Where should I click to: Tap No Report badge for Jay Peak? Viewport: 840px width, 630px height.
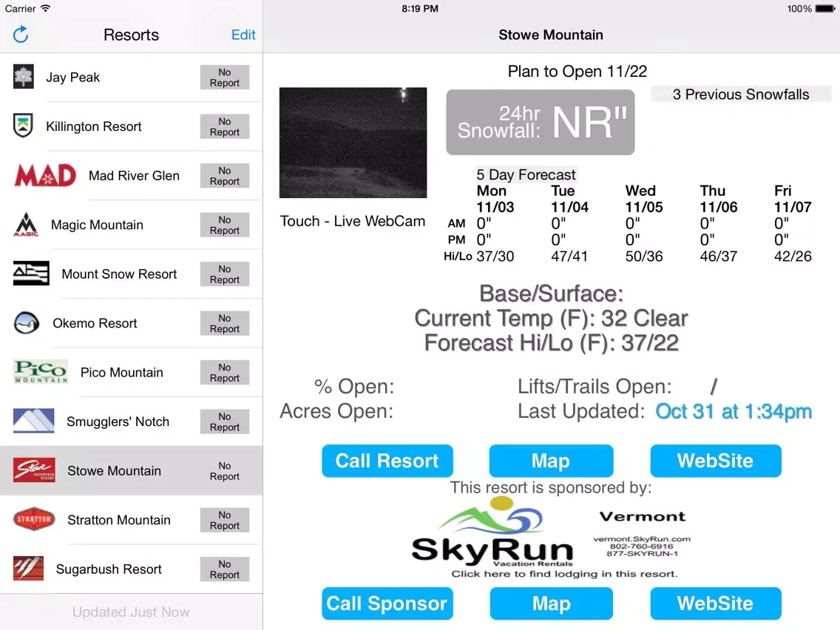(225, 77)
